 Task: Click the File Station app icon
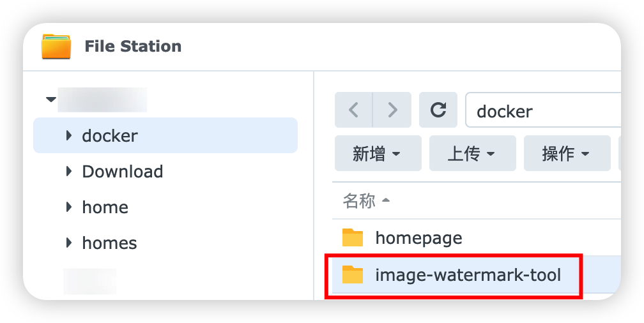click(56, 47)
